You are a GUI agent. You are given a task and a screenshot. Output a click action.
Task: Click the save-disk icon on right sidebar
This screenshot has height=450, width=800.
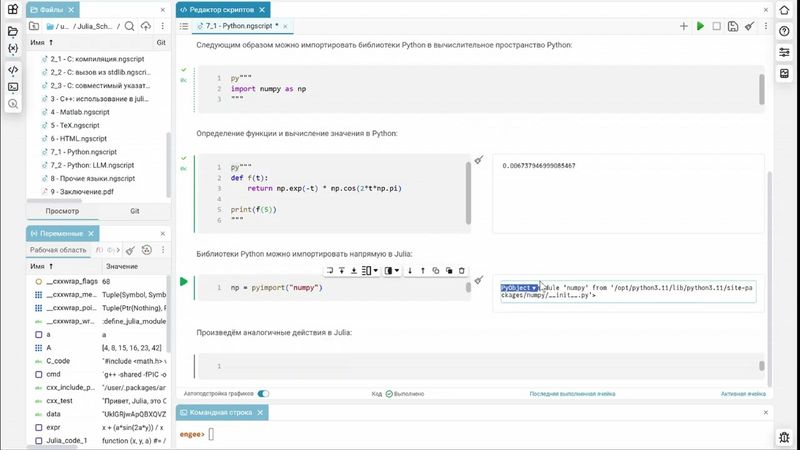tap(784, 73)
